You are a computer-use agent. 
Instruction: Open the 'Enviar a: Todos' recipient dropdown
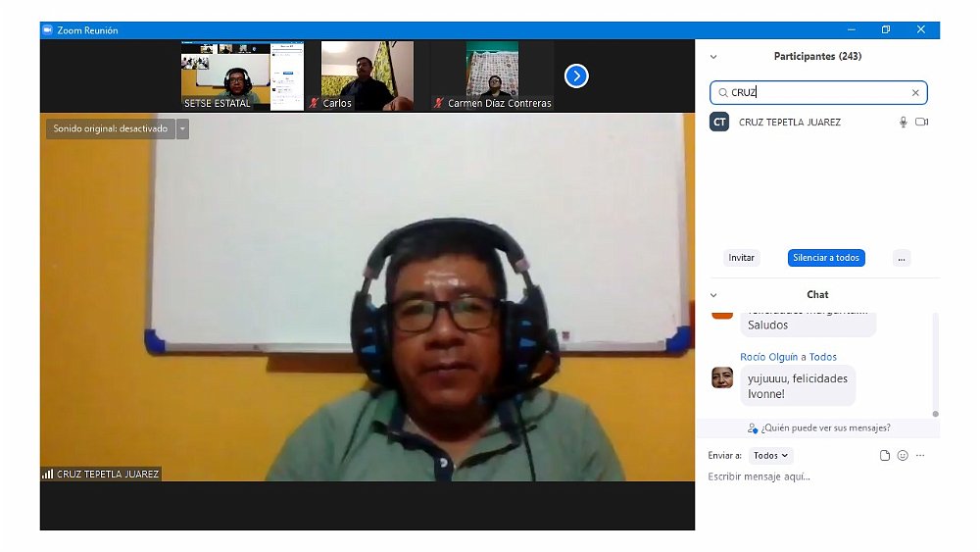pyautogui.click(x=770, y=456)
